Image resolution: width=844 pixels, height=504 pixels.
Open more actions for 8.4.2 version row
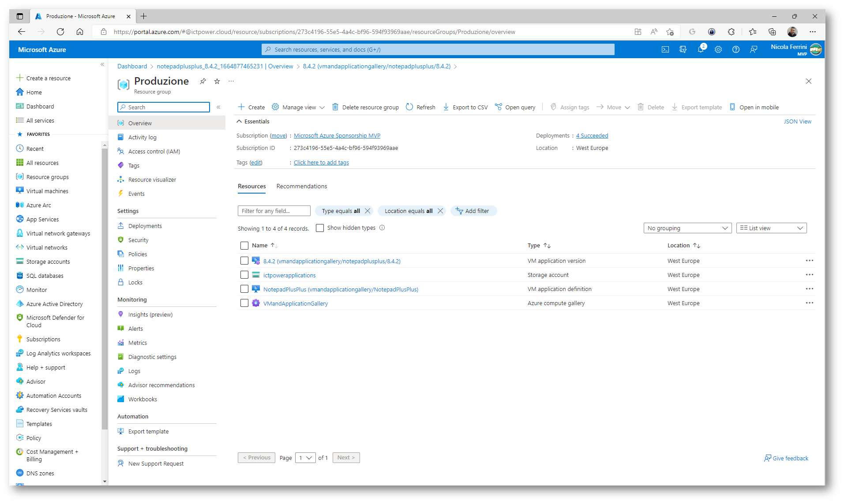(x=809, y=261)
